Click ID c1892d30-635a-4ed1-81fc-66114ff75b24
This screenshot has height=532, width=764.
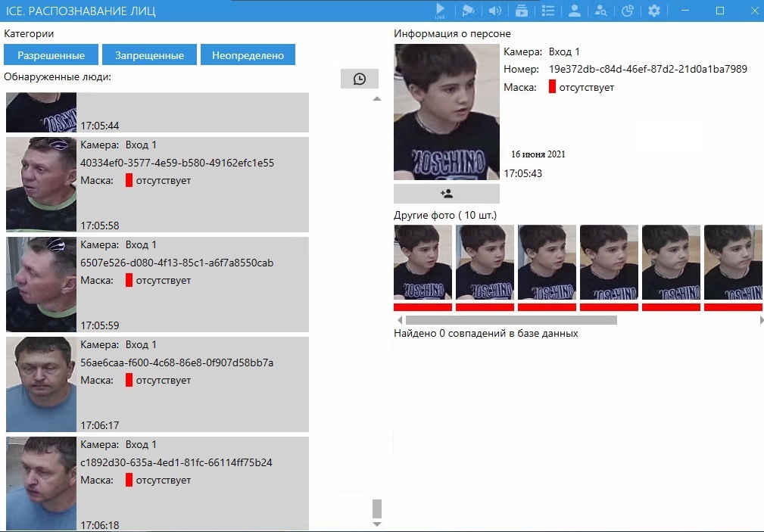tap(176, 462)
